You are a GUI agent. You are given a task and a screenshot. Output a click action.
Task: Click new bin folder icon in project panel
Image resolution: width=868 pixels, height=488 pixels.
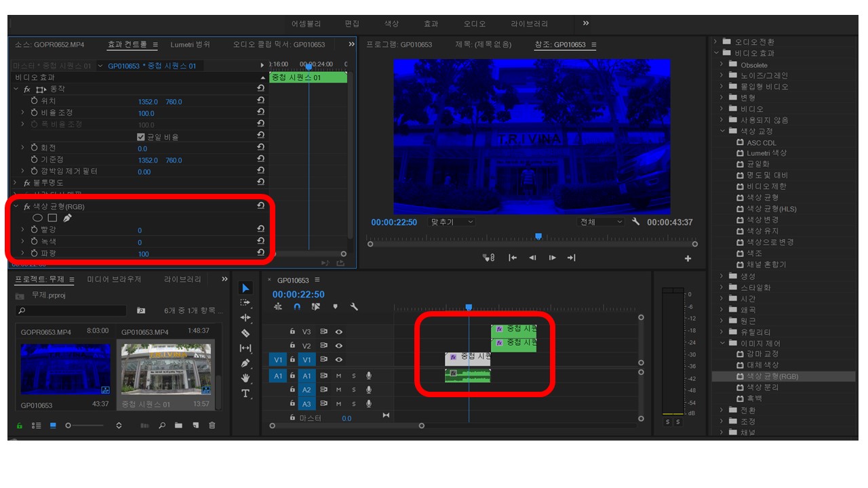178,426
